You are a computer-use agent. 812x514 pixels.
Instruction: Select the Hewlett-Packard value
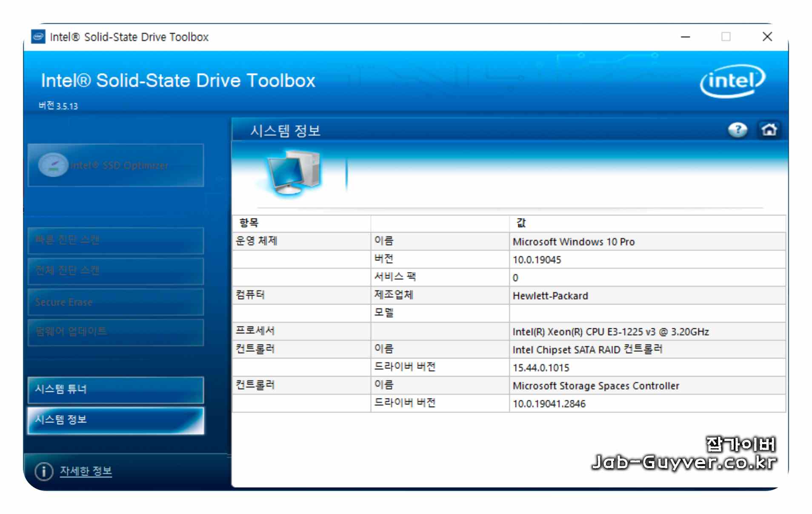click(x=647, y=295)
